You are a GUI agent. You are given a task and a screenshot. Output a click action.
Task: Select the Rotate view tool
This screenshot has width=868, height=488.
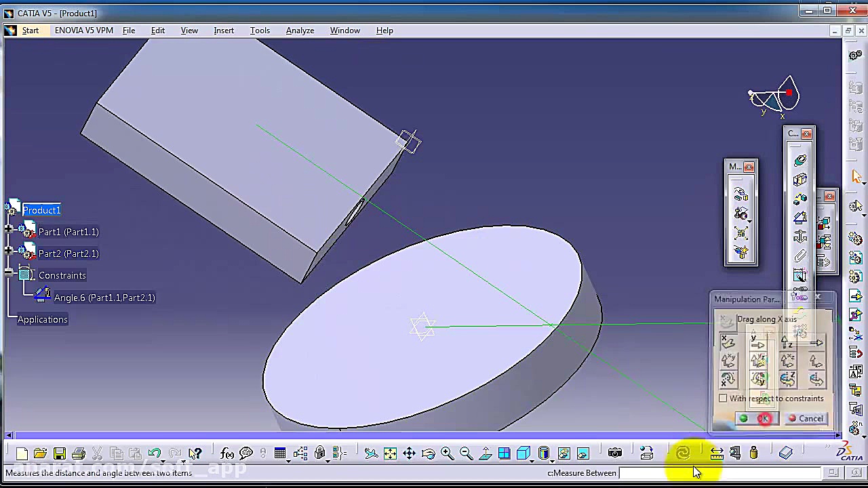(427, 453)
